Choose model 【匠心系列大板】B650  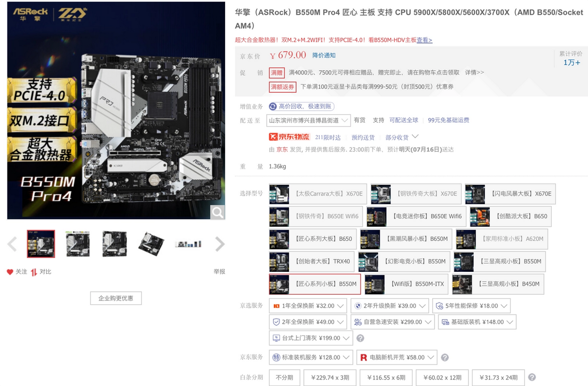[x=313, y=239]
